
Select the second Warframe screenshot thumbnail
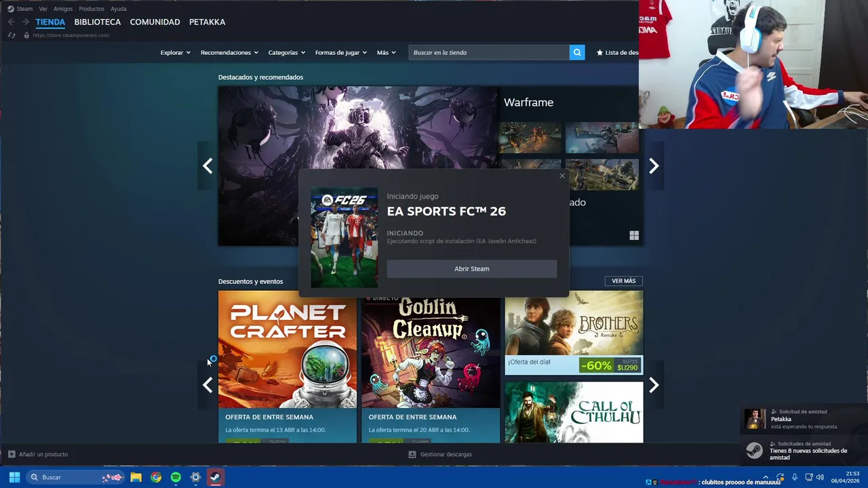tap(602, 138)
